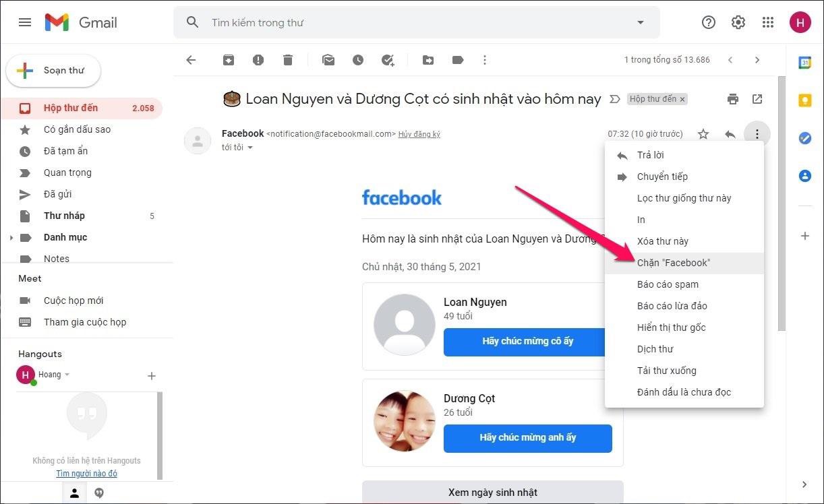Viewport: 824px width, 504px height.
Task: Click the Move to folder icon
Action: (x=428, y=60)
